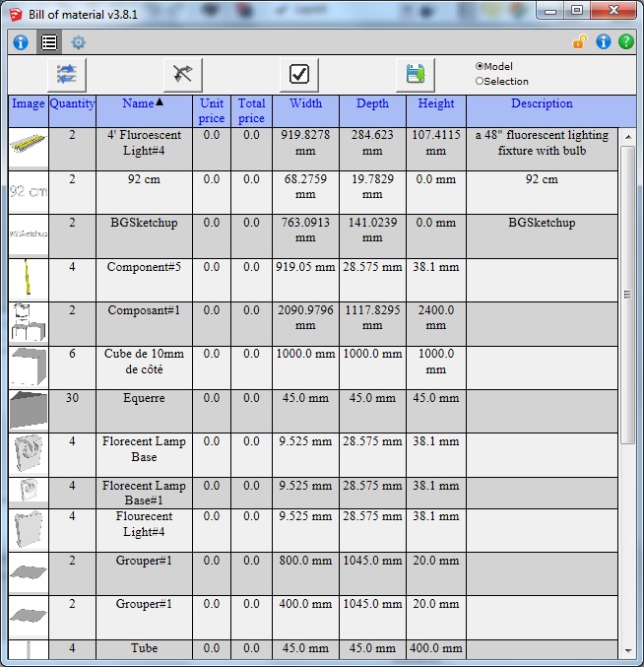Click the orange unlock padlock icon
Viewport: 644px width, 667px height.
[580, 41]
